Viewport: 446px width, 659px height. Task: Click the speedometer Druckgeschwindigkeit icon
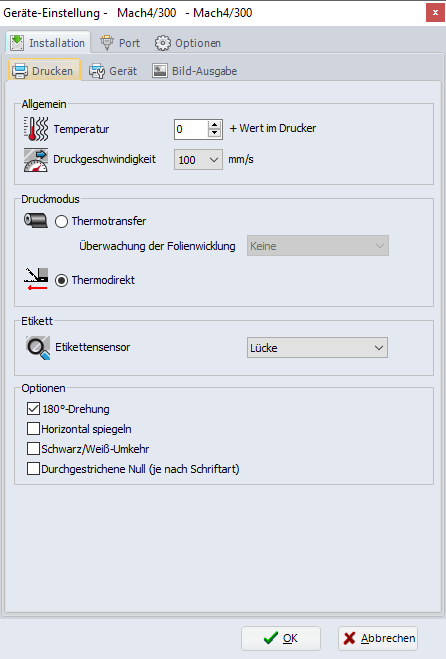coord(36,160)
